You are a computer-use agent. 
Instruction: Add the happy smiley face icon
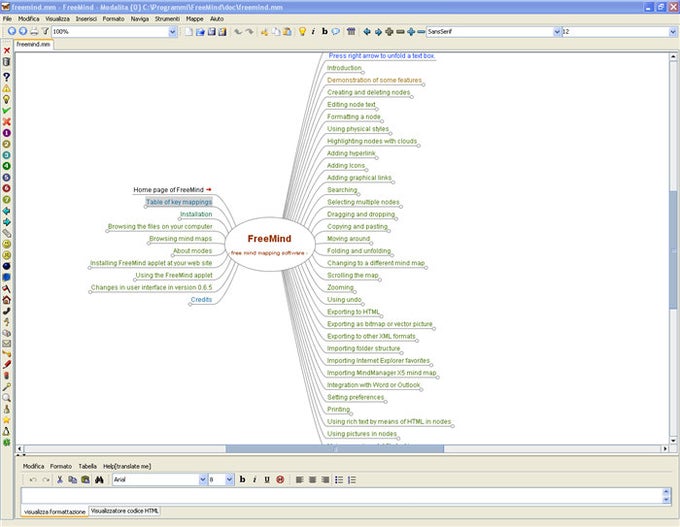pos(7,244)
